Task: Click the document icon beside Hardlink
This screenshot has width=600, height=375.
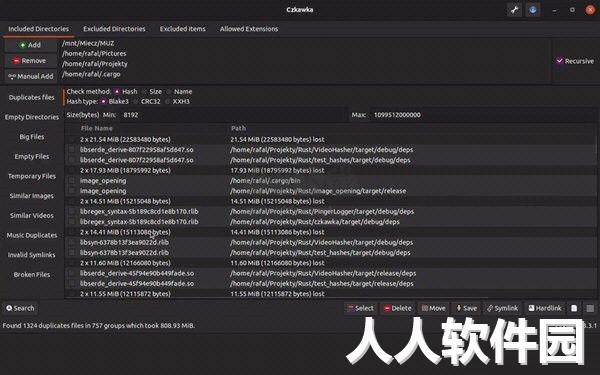Action: [x=574, y=308]
